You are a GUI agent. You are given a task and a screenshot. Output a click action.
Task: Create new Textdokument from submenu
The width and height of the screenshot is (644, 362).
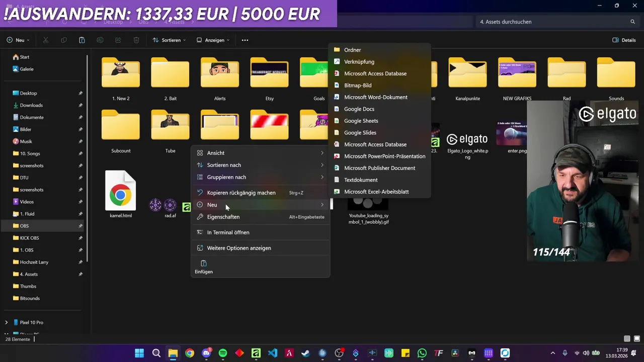[x=379, y=180]
